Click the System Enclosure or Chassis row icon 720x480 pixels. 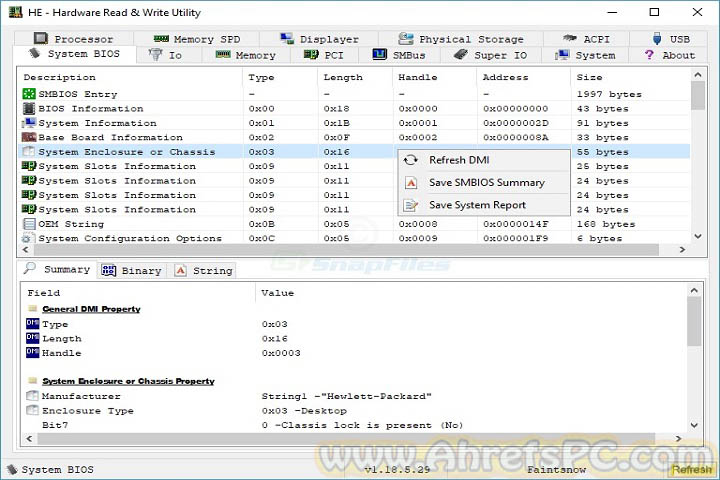[x=29, y=151]
